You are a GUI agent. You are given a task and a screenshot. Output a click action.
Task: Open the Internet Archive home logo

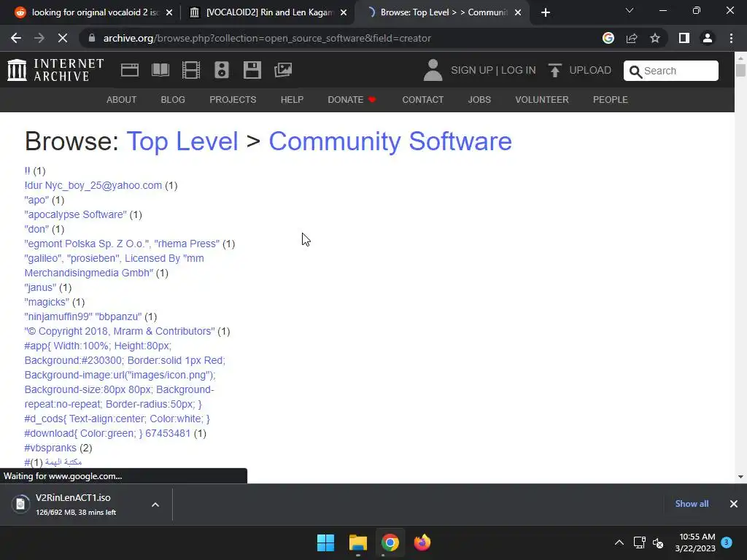click(55, 70)
